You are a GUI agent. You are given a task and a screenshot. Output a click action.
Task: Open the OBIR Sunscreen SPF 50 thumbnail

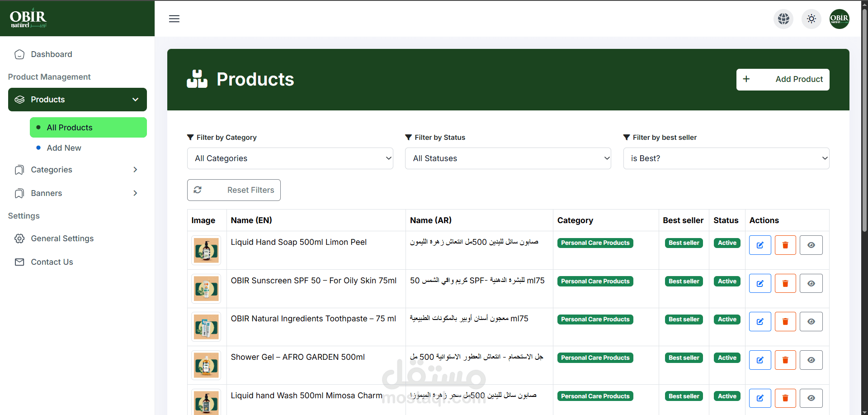pyautogui.click(x=206, y=289)
